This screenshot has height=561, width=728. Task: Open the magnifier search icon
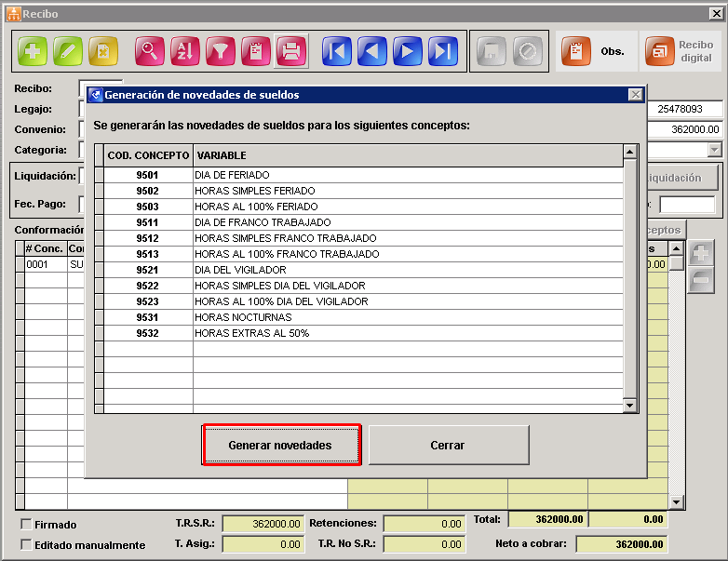150,51
